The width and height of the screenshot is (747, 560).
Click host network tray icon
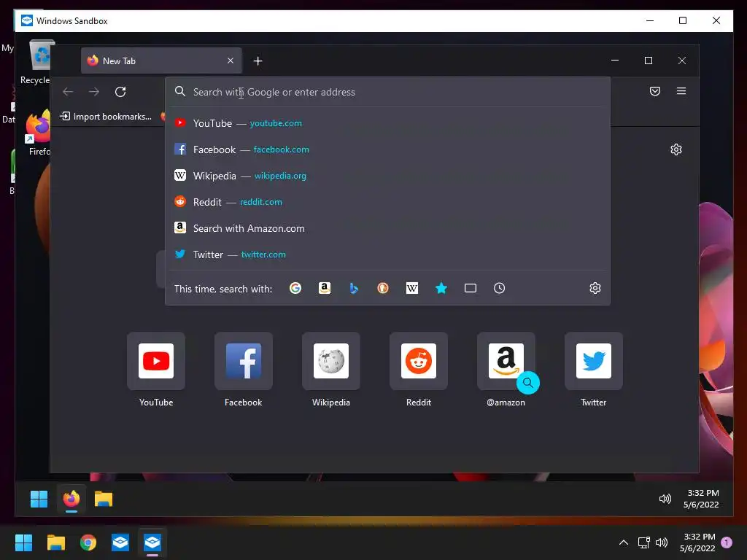[644, 542]
